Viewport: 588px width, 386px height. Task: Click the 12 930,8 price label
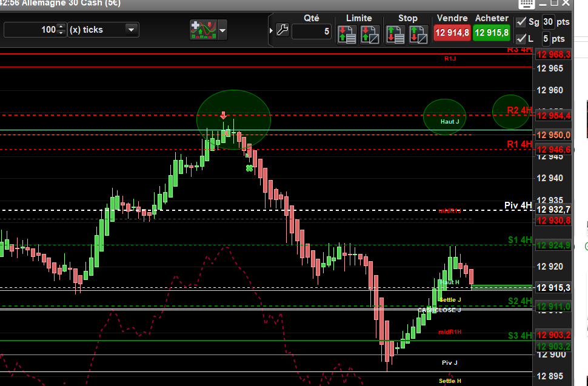(553, 221)
